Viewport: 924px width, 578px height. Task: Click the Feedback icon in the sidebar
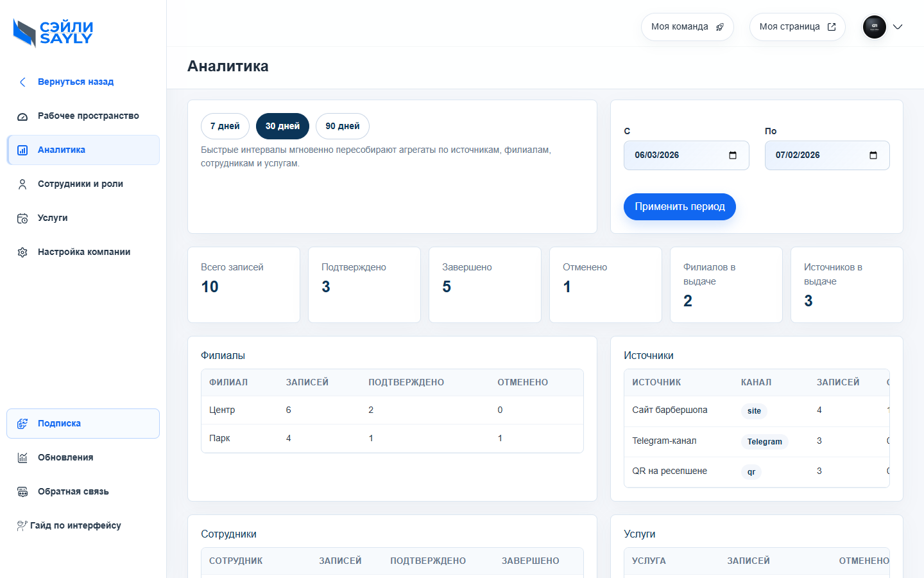[x=22, y=492]
